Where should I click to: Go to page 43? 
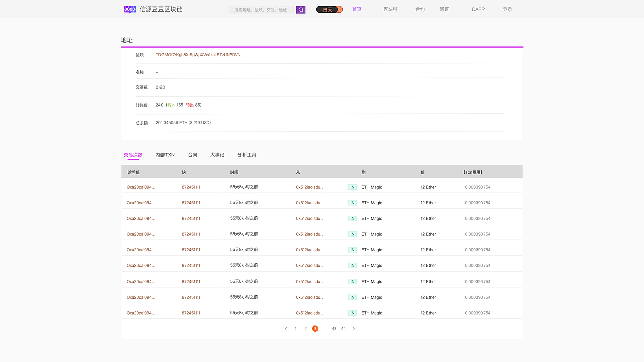tap(334, 329)
